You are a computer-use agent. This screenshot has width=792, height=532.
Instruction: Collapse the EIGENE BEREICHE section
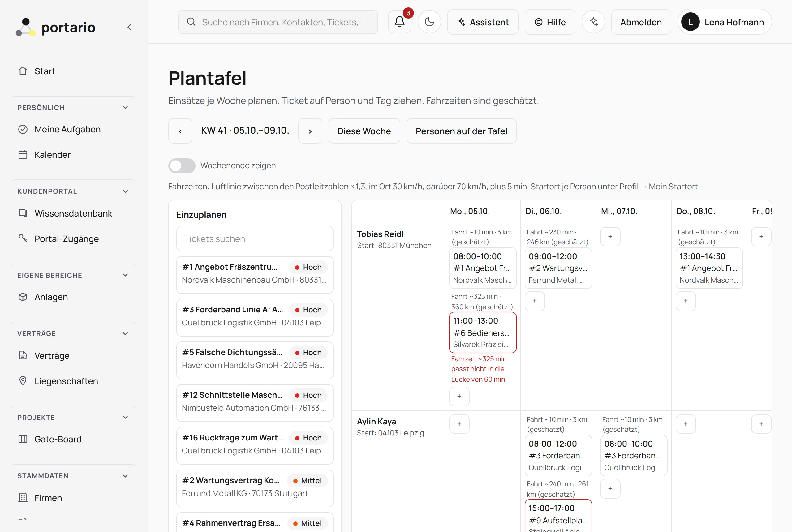click(125, 275)
